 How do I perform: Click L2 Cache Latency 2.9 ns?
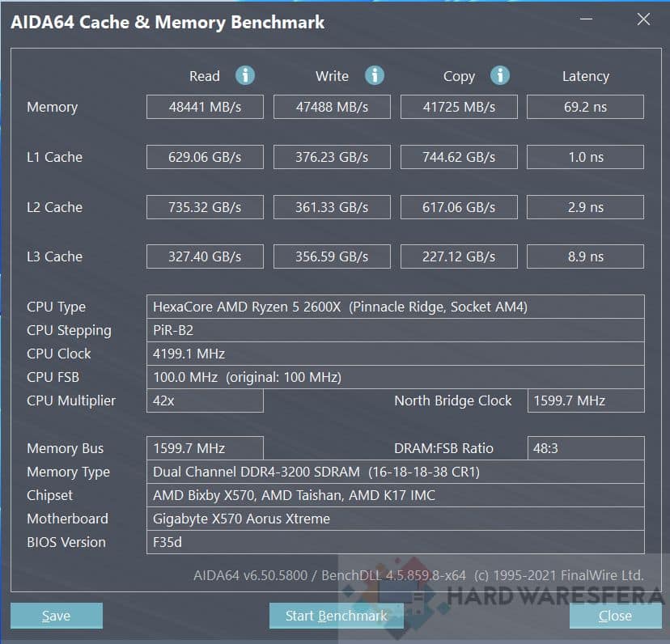point(585,207)
